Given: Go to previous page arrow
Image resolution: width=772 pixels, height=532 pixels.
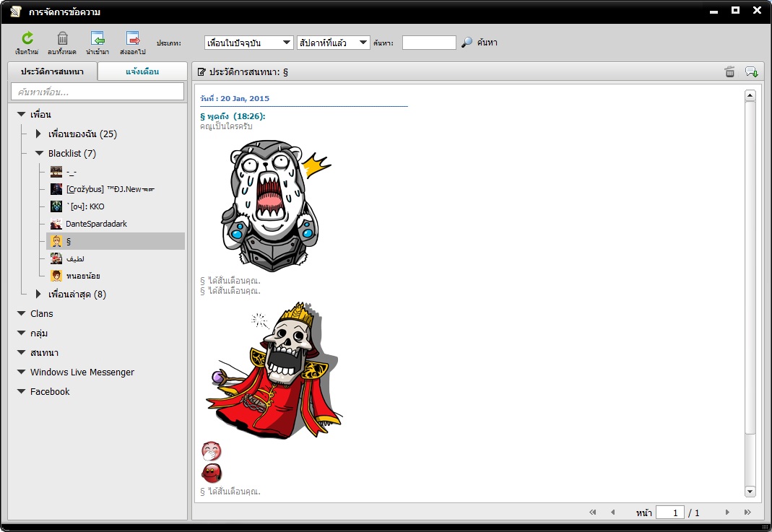Looking at the screenshot, I should click(x=613, y=513).
